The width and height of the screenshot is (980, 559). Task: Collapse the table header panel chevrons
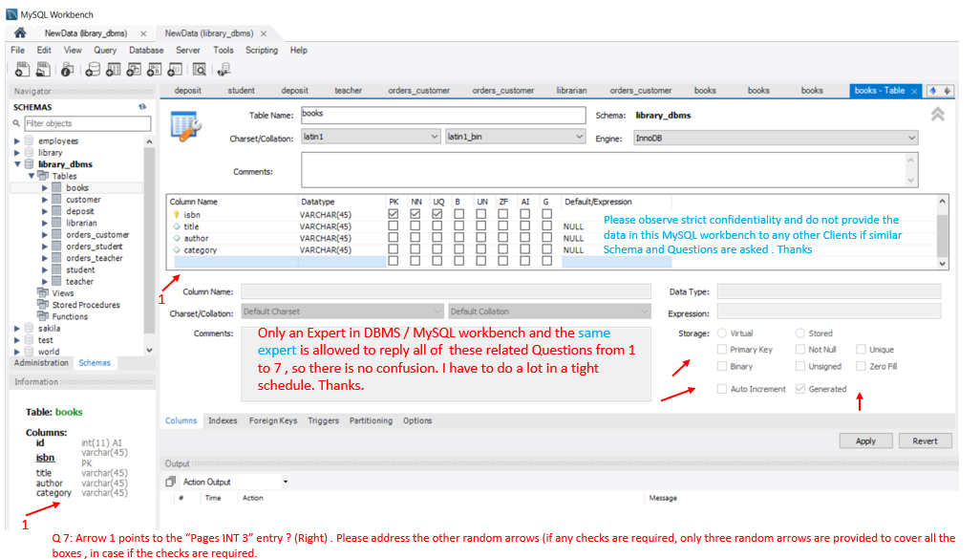tap(938, 115)
